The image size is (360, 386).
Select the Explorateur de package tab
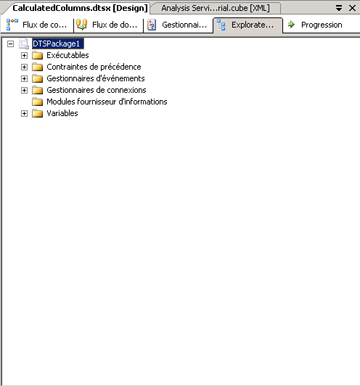(248, 25)
